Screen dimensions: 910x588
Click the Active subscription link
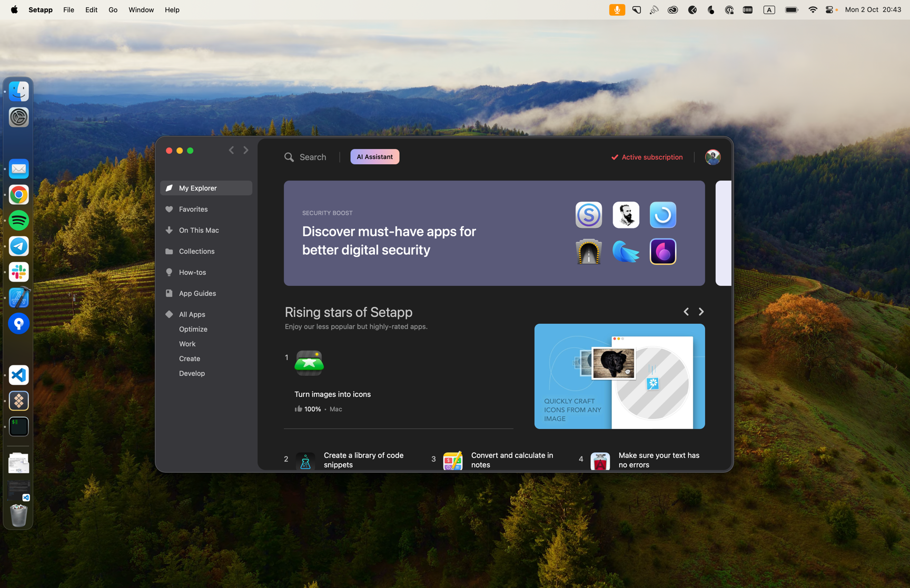click(647, 157)
